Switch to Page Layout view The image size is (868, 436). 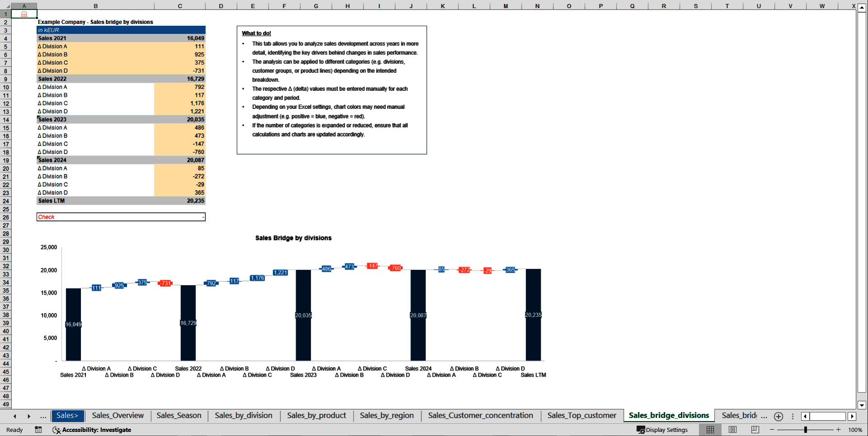732,430
